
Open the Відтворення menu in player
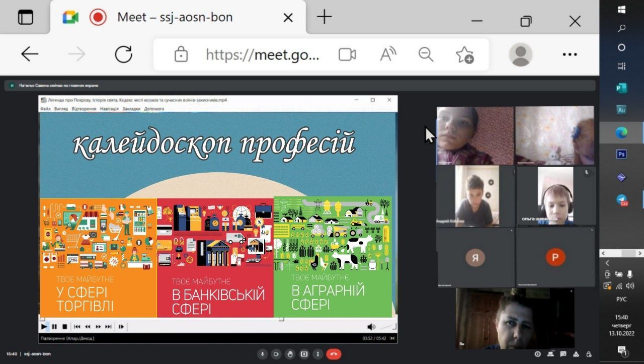[84, 109]
